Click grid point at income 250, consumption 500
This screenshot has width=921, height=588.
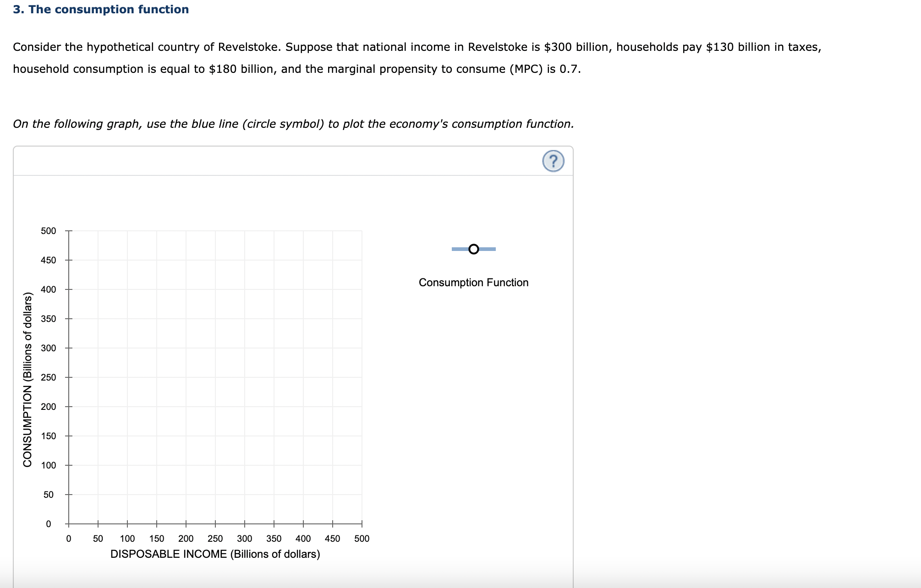pyautogui.click(x=215, y=231)
